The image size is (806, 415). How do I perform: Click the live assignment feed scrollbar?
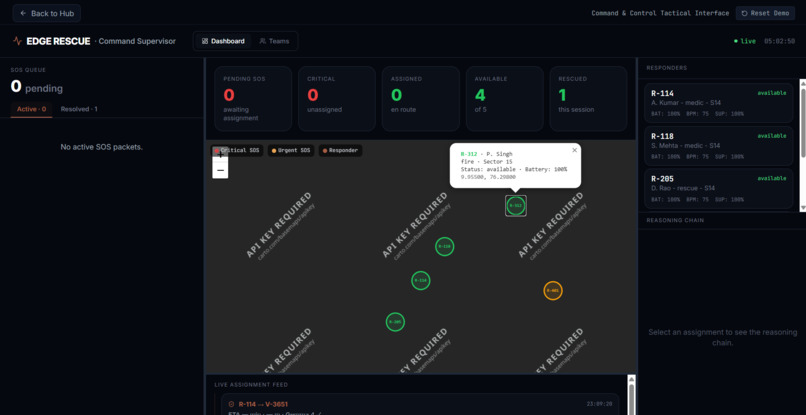pos(631,394)
